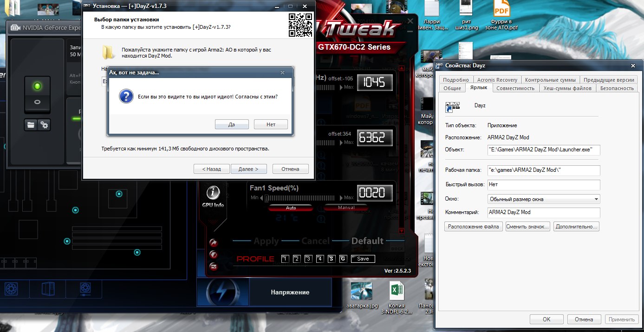The width and height of the screenshot is (644, 332).
Task: Click the Комментарий field
Action: (544, 212)
